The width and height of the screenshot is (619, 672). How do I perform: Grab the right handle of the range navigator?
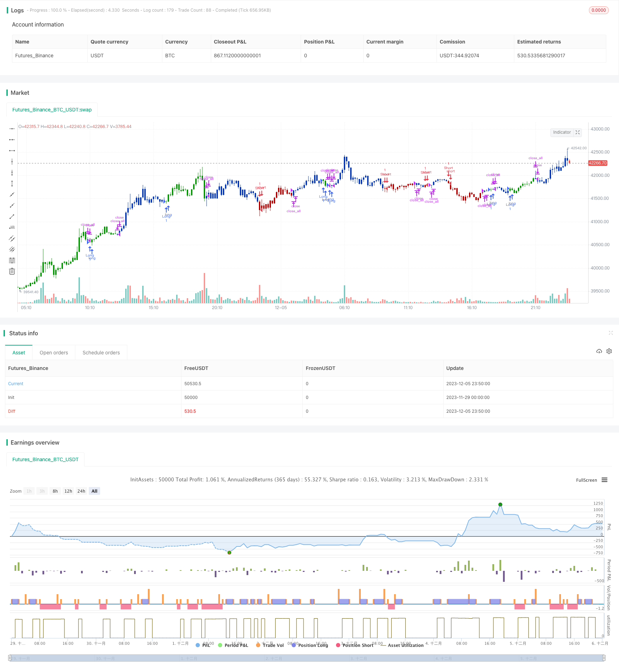click(x=604, y=658)
